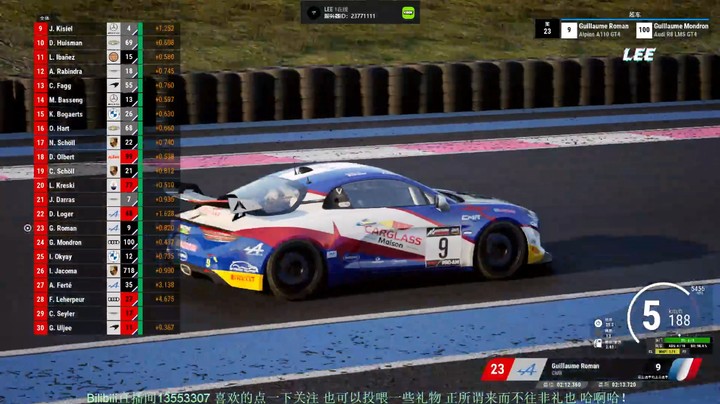The height and width of the screenshot is (404, 720).
Task: Click the 188 speed readout
Action: coord(679,320)
